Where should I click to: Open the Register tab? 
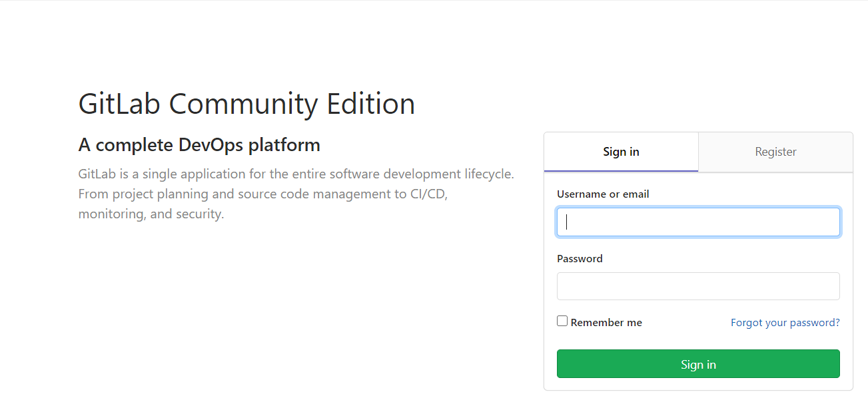775,152
